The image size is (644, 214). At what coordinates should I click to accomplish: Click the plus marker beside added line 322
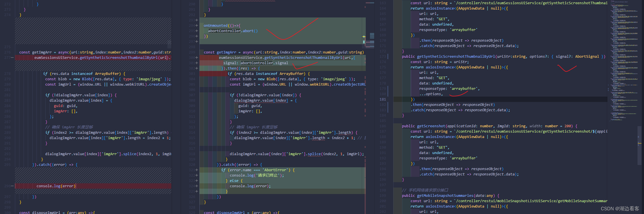coord(197,175)
